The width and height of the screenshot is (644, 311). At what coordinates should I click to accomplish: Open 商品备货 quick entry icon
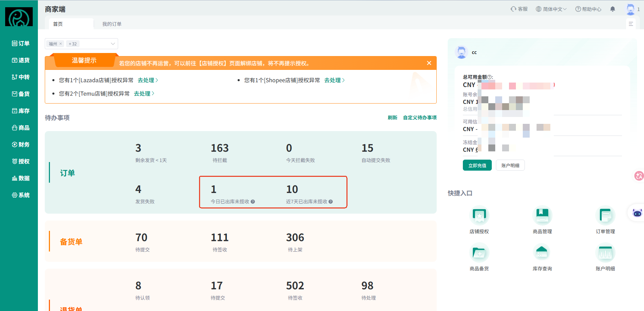[479, 253]
